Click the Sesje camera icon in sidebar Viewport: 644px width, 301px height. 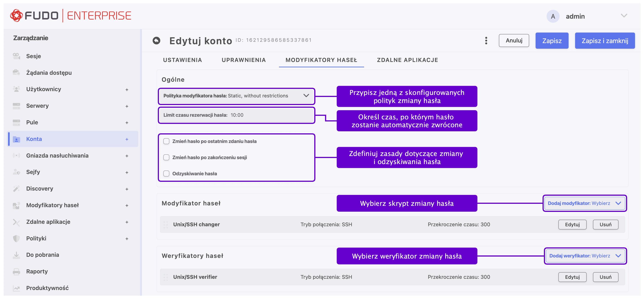point(17,56)
